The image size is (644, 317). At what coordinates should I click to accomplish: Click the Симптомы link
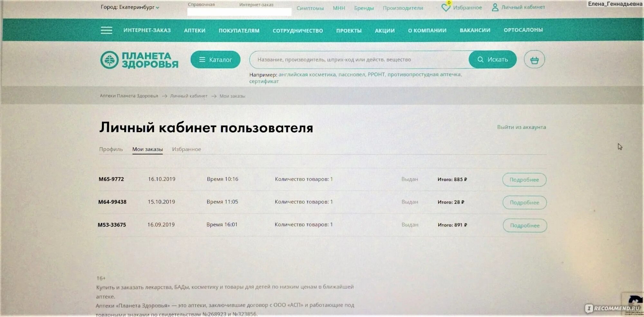point(310,8)
